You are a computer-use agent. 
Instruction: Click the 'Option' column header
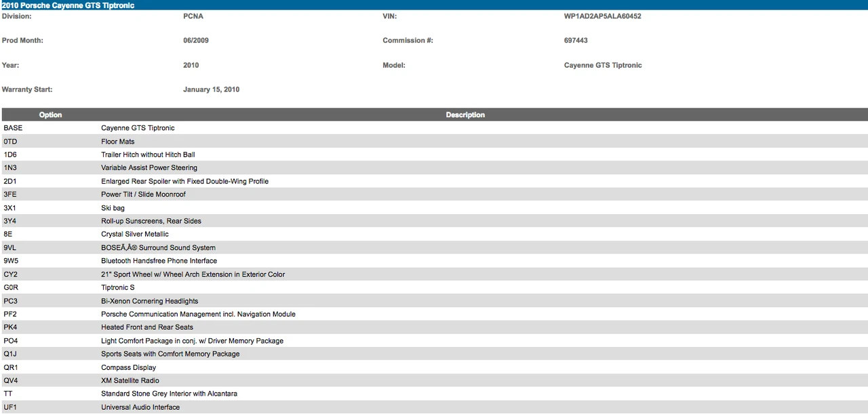pos(51,115)
